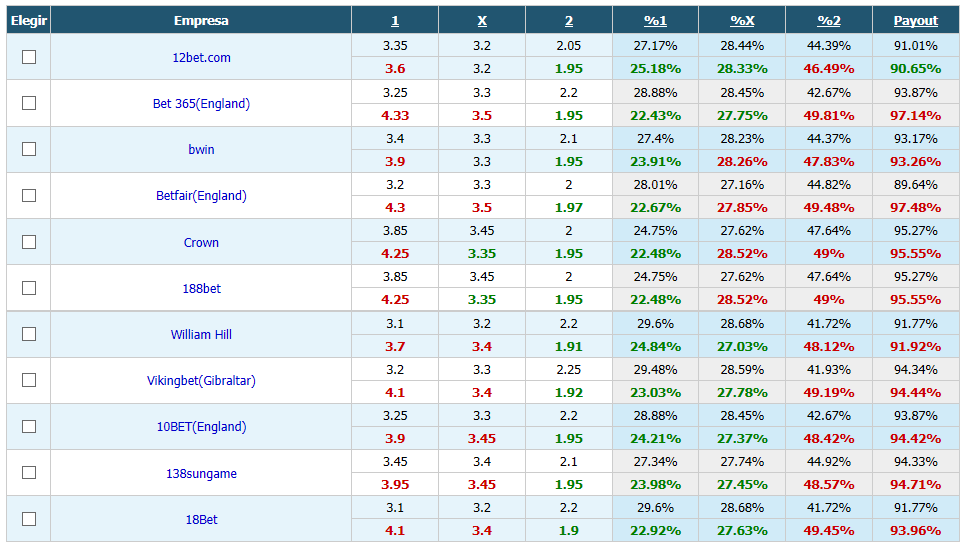
Task: Click 10BET payout value 94.42%
Action: [x=916, y=438]
